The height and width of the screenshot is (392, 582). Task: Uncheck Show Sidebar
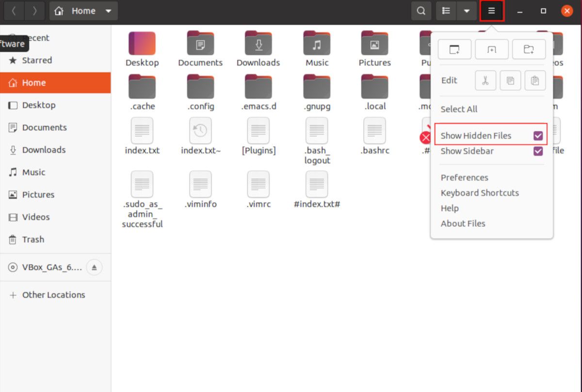pyautogui.click(x=537, y=151)
